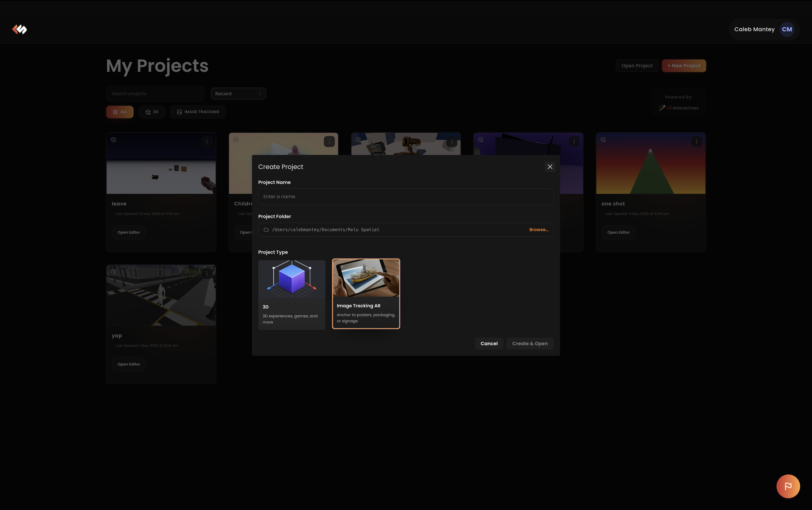Click the CM user avatar
This screenshot has height=510, width=812.
pos(787,29)
